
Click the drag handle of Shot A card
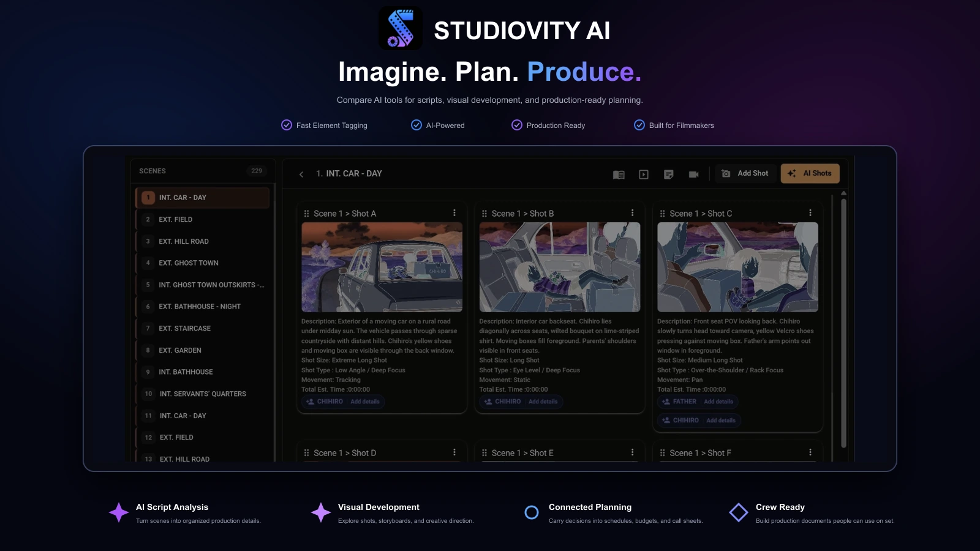tap(306, 214)
